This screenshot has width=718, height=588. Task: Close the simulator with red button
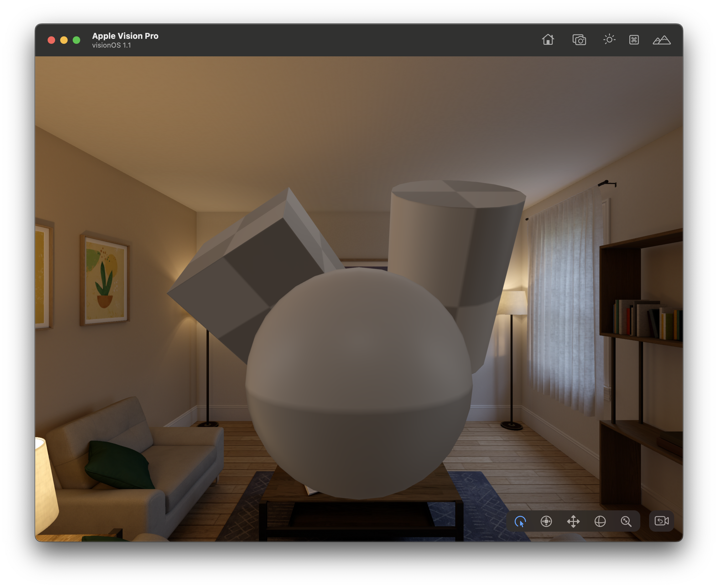51,40
